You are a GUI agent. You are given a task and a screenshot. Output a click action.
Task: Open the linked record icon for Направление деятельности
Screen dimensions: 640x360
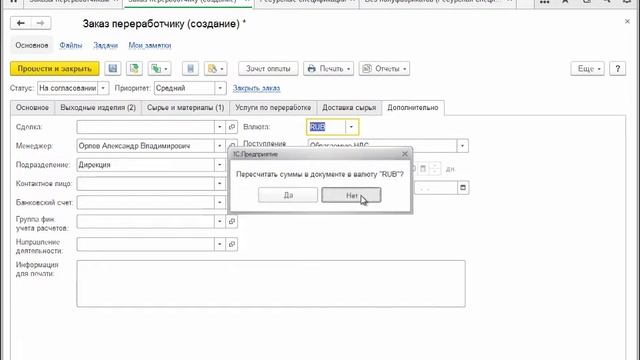click(232, 244)
